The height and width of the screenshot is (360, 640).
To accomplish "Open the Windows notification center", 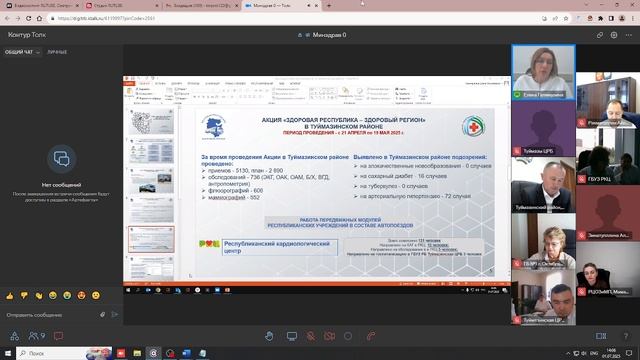I will 630,353.
